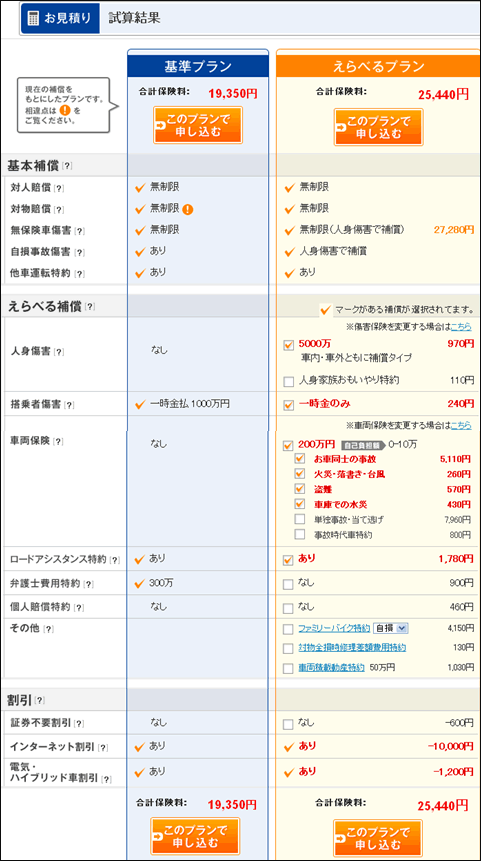This screenshot has width=481, height=861.
Task: Click help icon next to 対人賠償
Action: coord(59,188)
